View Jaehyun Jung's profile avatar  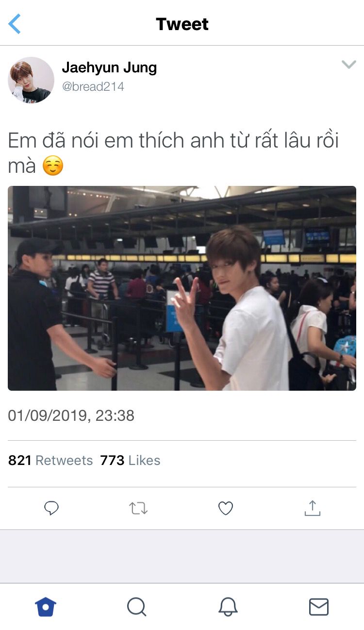tap(31, 80)
